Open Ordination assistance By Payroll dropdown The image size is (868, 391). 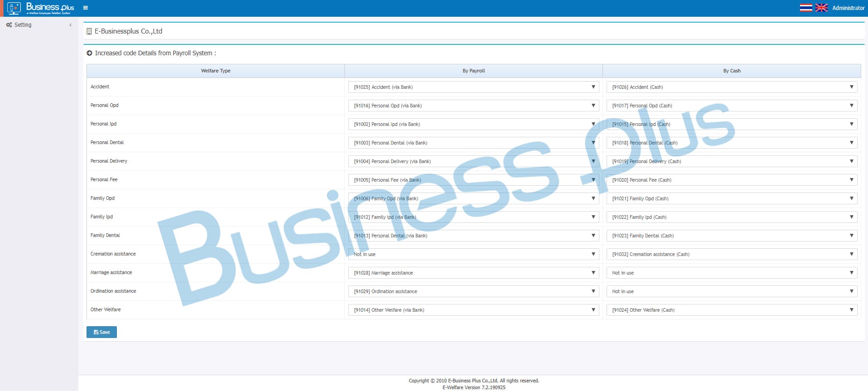tap(473, 291)
